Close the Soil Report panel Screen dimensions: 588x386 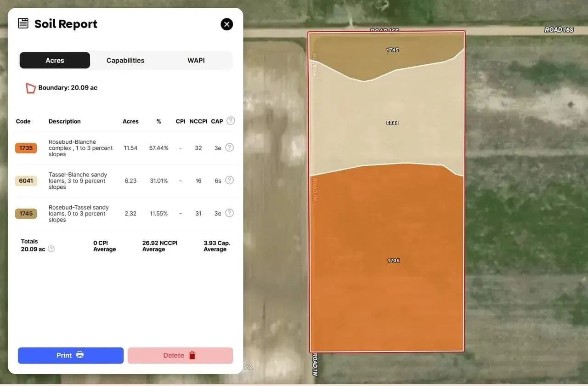pos(226,24)
